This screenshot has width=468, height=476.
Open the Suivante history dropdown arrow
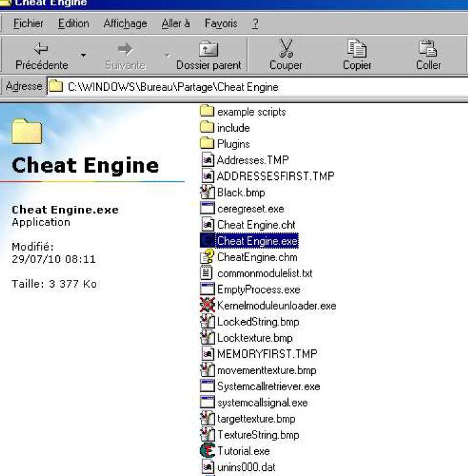point(168,55)
